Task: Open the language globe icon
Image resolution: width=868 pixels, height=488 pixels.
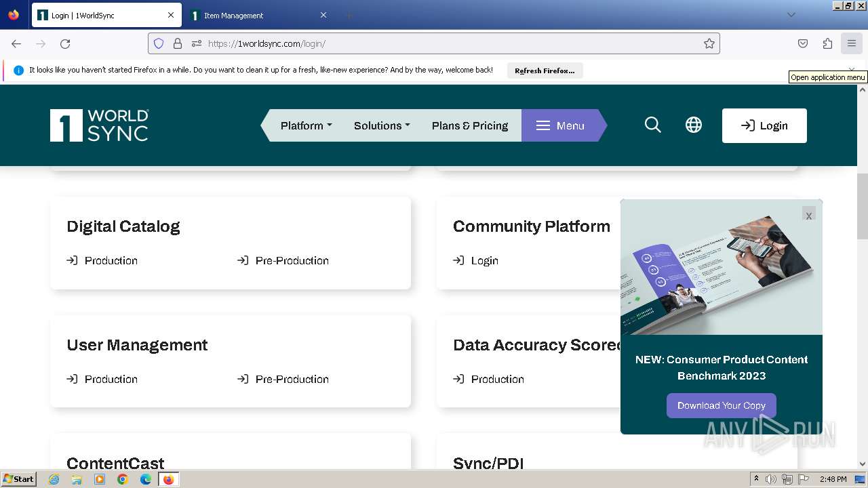Action: pyautogui.click(x=693, y=125)
